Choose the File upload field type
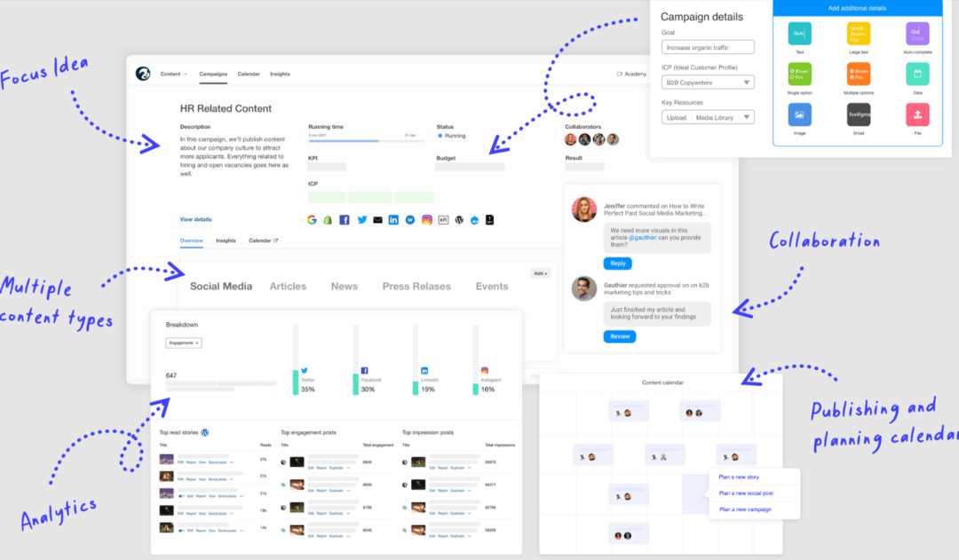 (917, 114)
